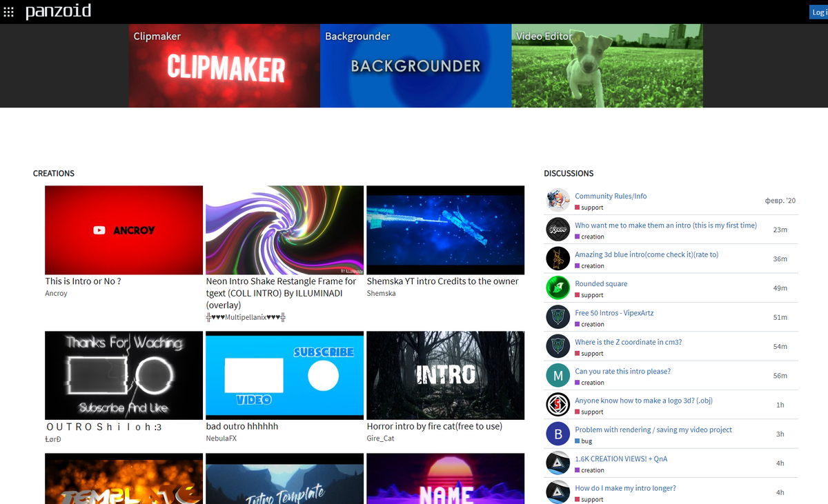Open the Clipmaker tool banner
The image size is (828, 504).
pos(224,65)
